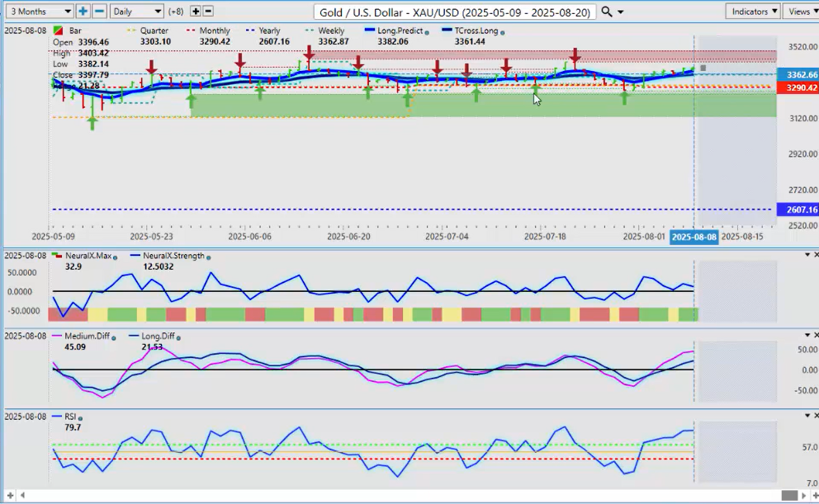Click the black minus bar spacing button
The image size is (819, 504).
(x=208, y=12)
